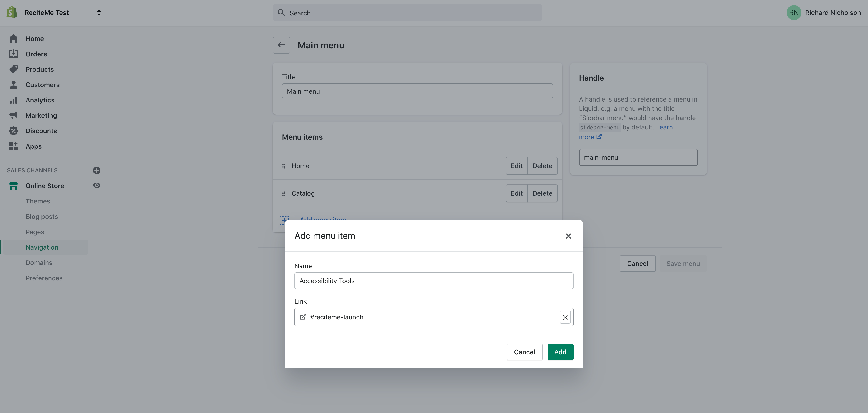Grab the Catalog item drag handle
This screenshot has height=413, width=868.
tap(284, 194)
